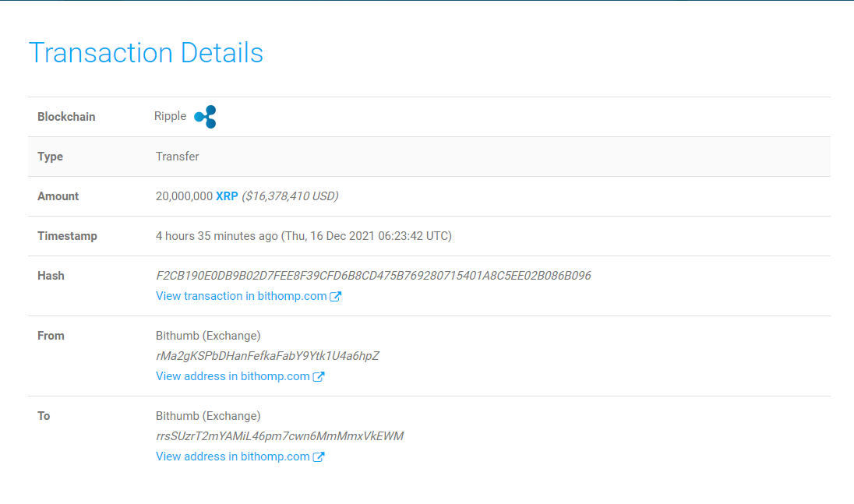This screenshot has width=854, height=504.
Task: Click the timestamp 4 hours 35 minutes ago
Action: [217, 236]
